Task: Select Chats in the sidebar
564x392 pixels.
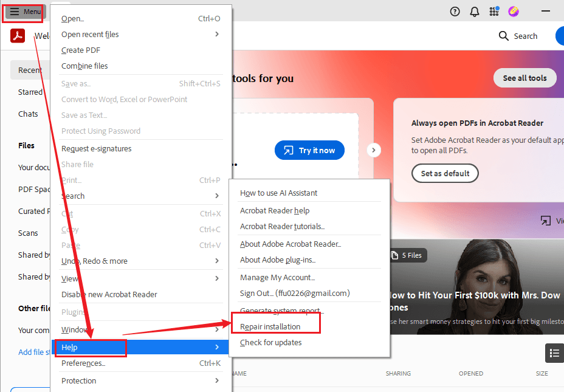Action: click(28, 114)
